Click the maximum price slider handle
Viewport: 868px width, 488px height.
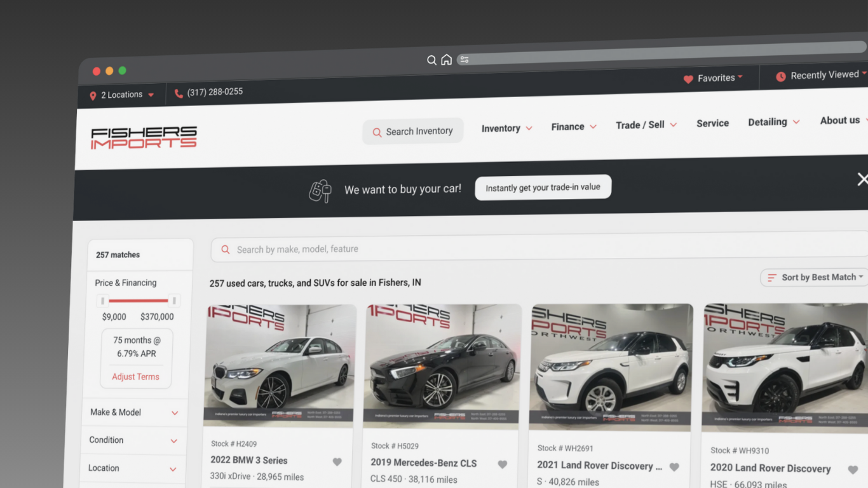(x=173, y=301)
